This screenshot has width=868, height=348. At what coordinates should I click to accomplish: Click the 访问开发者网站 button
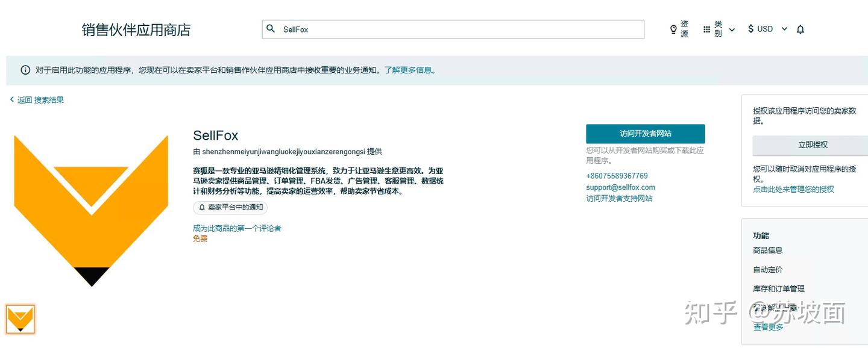[646, 134]
